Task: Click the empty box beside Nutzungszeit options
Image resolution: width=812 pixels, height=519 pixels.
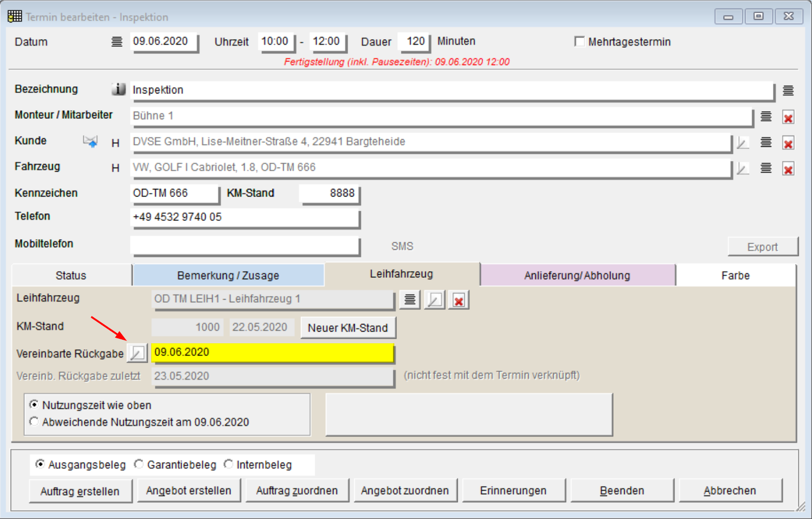Action: click(469, 414)
